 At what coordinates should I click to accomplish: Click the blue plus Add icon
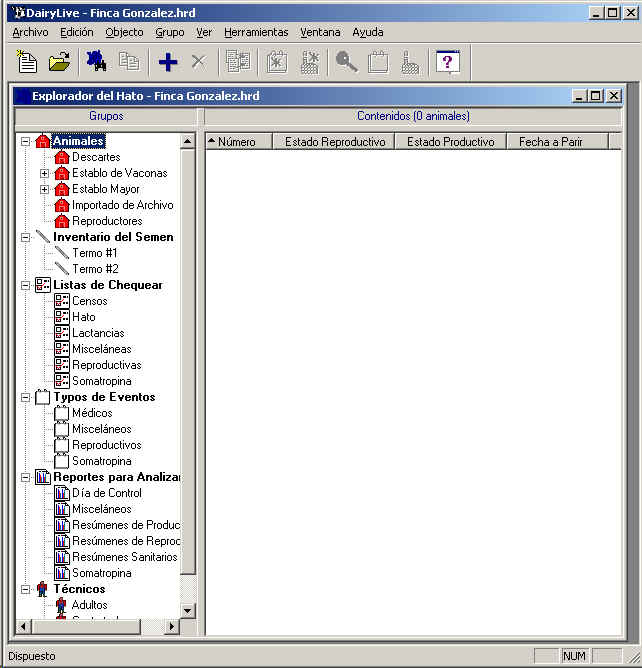tap(168, 62)
